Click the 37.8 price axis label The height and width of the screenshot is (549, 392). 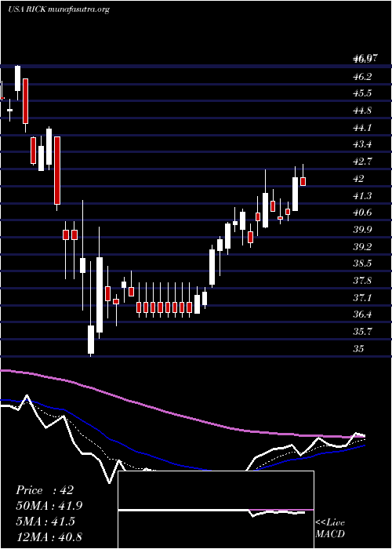point(362,281)
